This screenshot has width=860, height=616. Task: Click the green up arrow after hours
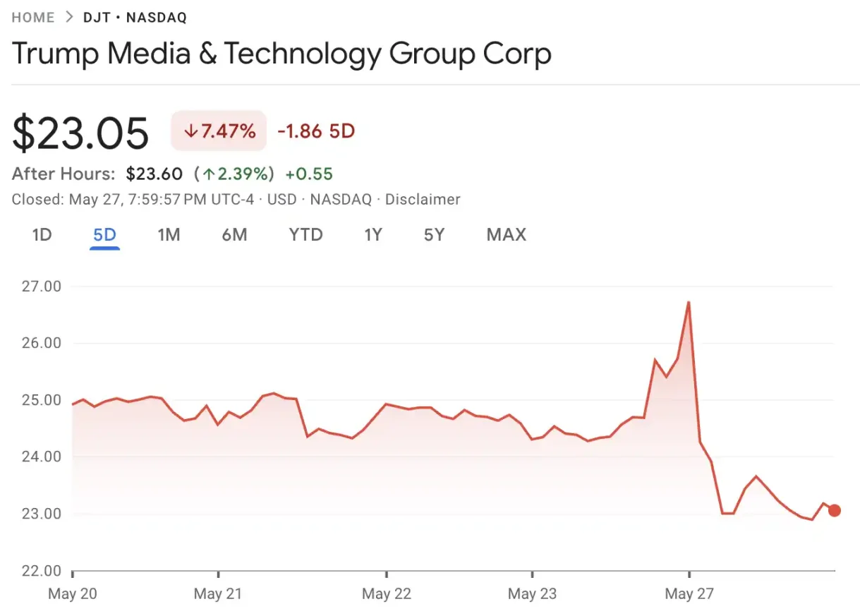click(x=210, y=174)
